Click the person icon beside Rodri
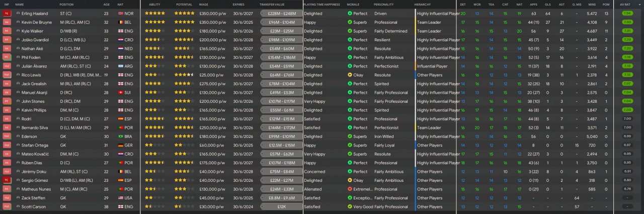Viewport: 644px width, 214px height. click(18, 119)
